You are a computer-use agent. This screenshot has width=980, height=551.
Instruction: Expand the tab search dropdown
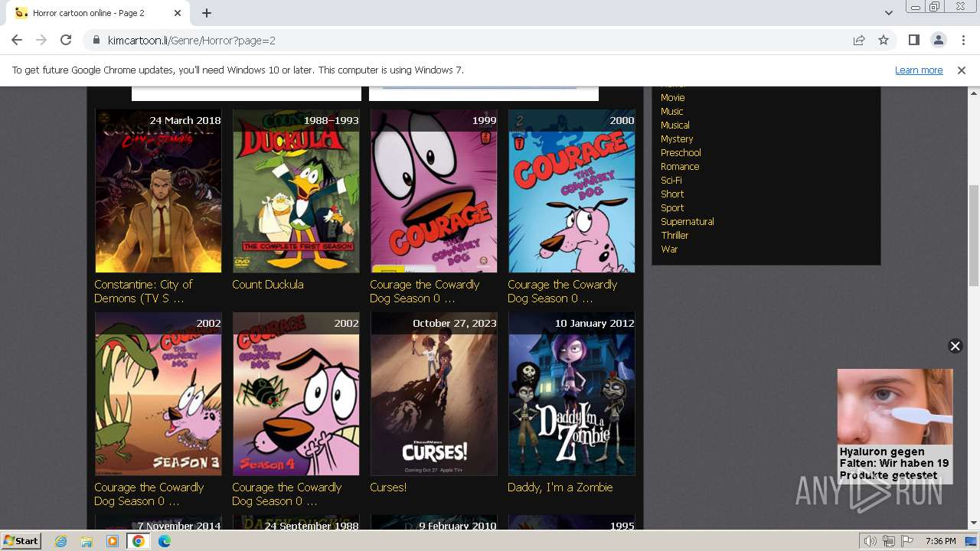888,13
